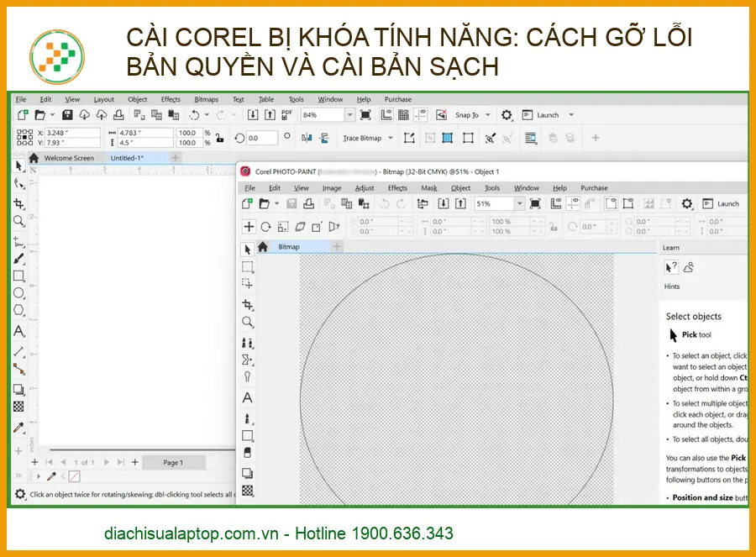Choose the Rectangle Mask tool in PHOTO-PAINT

[248, 267]
